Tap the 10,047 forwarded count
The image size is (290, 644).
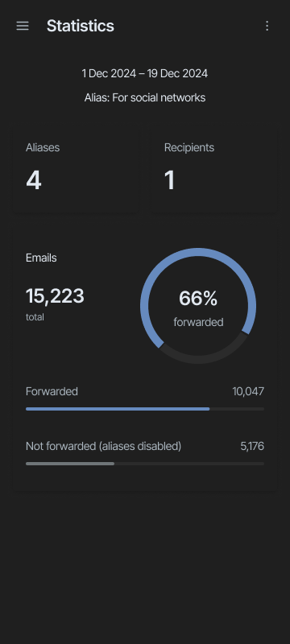click(248, 391)
